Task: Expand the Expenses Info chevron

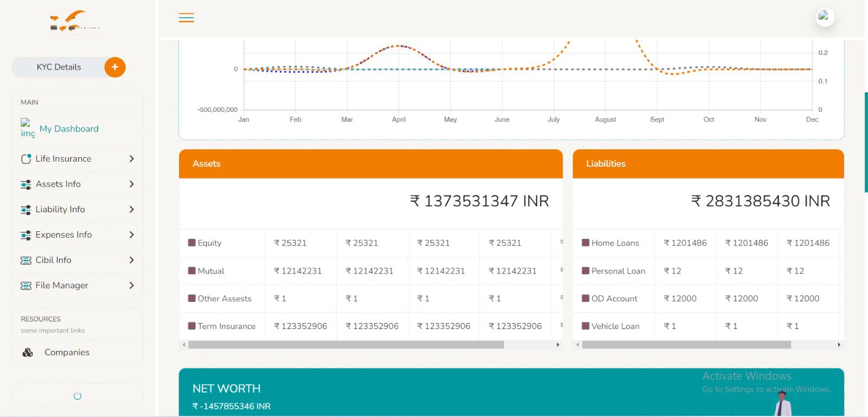Action: [x=131, y=235]
